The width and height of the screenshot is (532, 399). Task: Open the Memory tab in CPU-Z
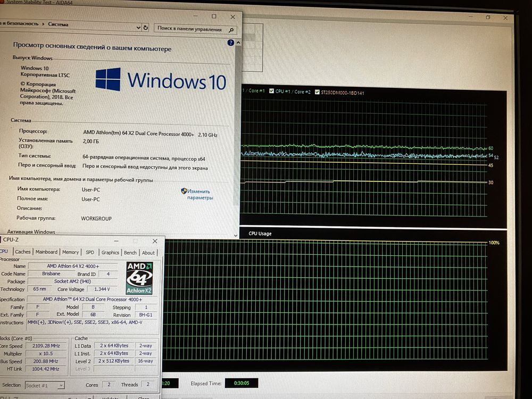[x=70, y=252]
